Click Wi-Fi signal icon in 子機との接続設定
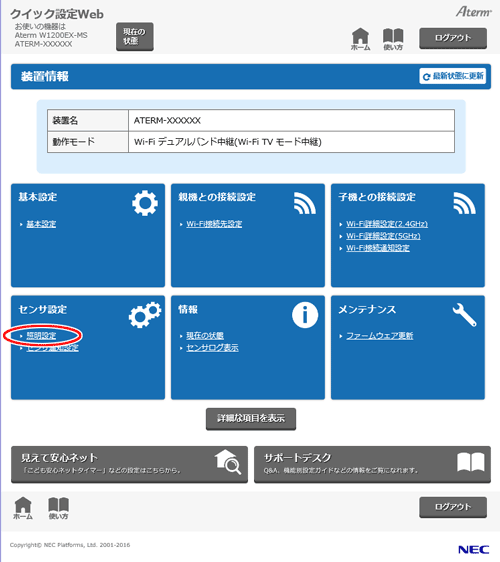The height and width of the screenshot is (562, 500). click(465, 203)
